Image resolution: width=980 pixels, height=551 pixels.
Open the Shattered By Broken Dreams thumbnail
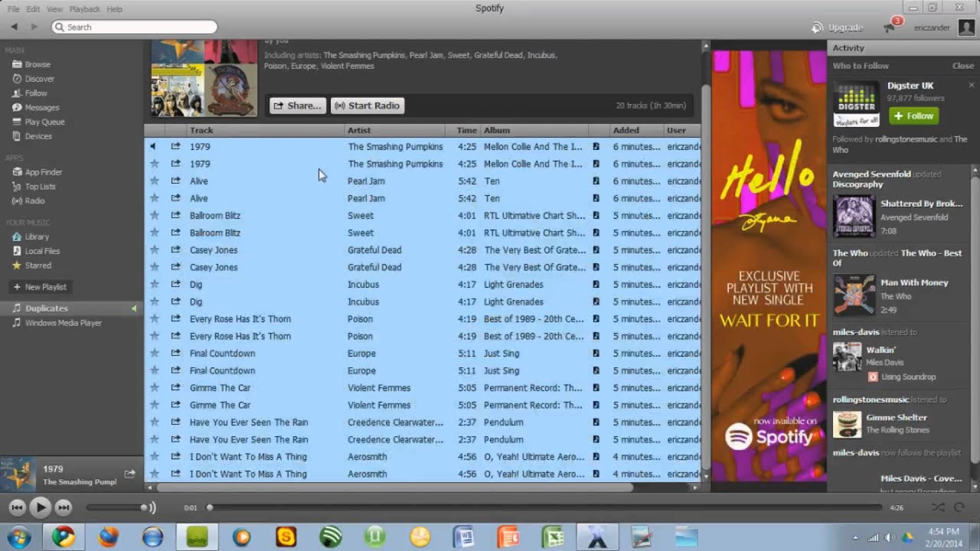pyautogui.click(x=854, y=217)
